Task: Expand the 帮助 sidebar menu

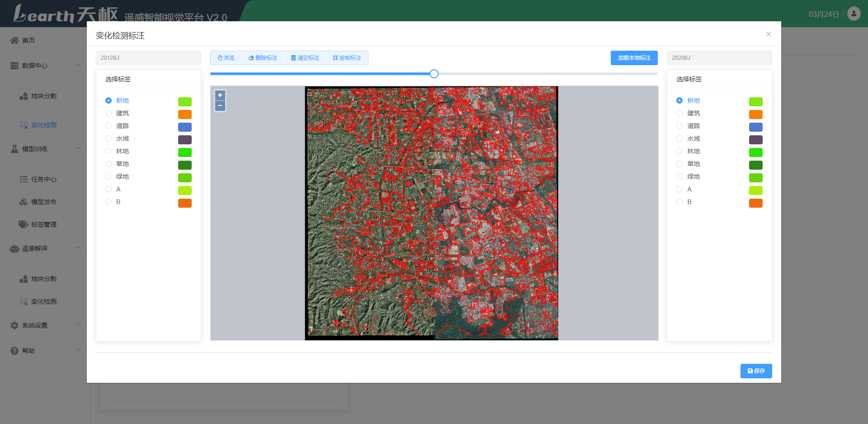Action: (x=79, y=350)
